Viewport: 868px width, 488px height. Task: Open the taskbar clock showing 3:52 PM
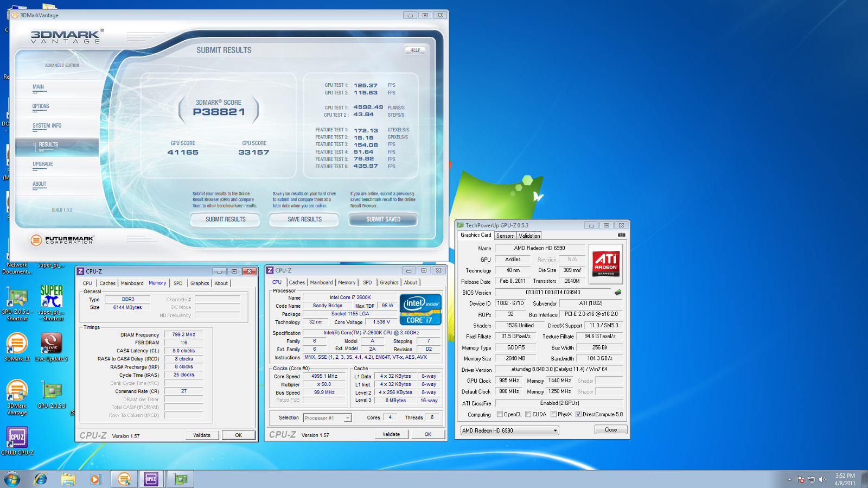coord(845,479)
